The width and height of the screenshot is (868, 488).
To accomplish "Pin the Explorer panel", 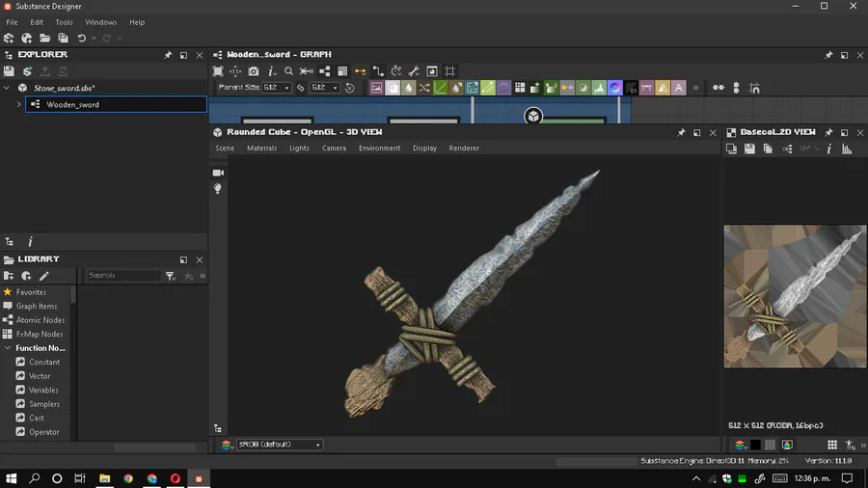I will (x=168, y=55).
